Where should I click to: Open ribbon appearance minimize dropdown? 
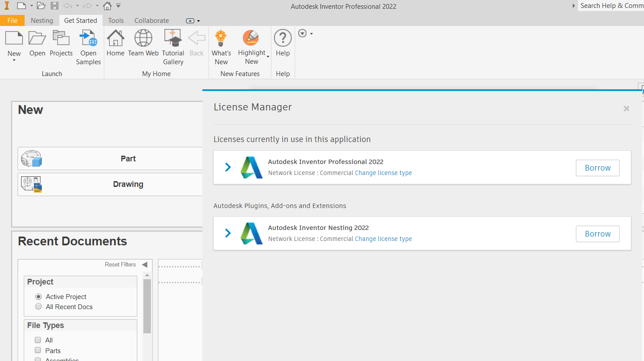[198, 21]
